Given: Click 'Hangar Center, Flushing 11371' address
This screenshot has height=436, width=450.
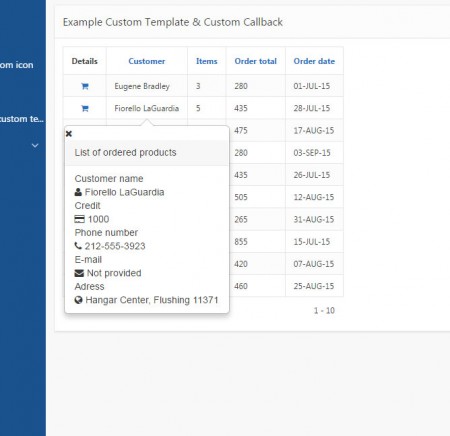Looking at the screenshot, I should pyautogui.click(x=152, y=300).
